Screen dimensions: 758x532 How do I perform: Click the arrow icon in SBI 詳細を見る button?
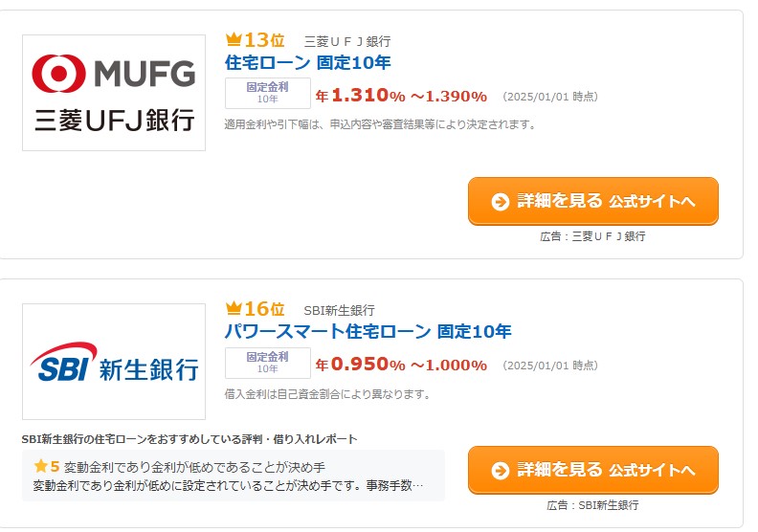pos(501,470)
